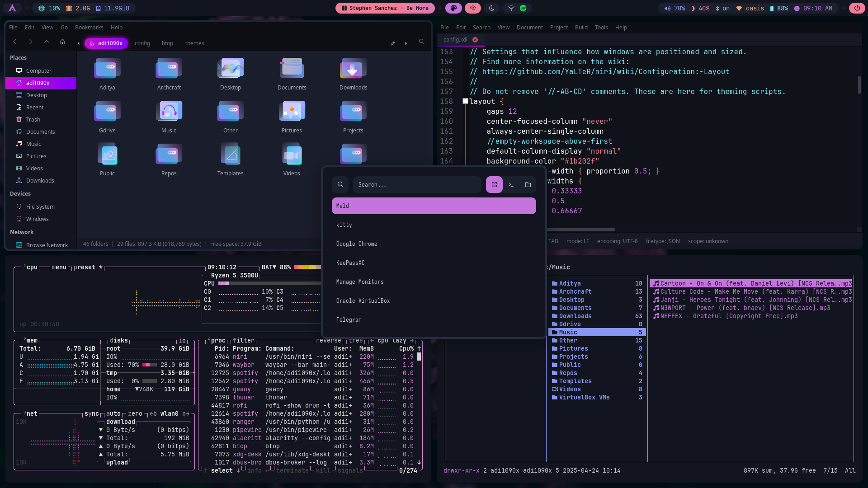This screenshot has width=868, height=488.
Task: Go to home folder in file manager toolbar
Action: point(62,42)
